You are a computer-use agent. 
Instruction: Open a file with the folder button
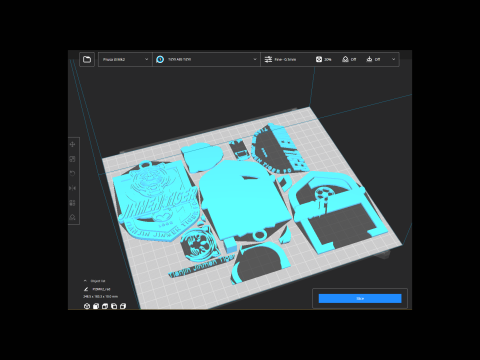pos(87,59)
